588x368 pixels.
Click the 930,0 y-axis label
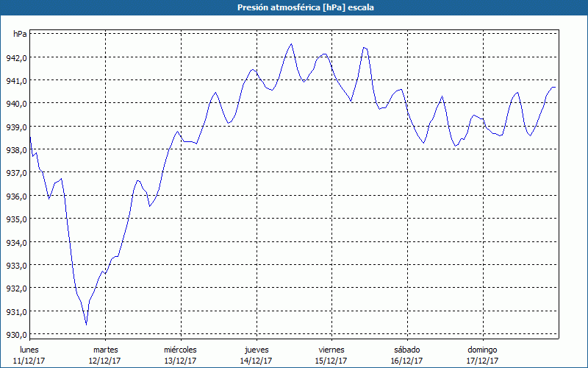(18, 335)
